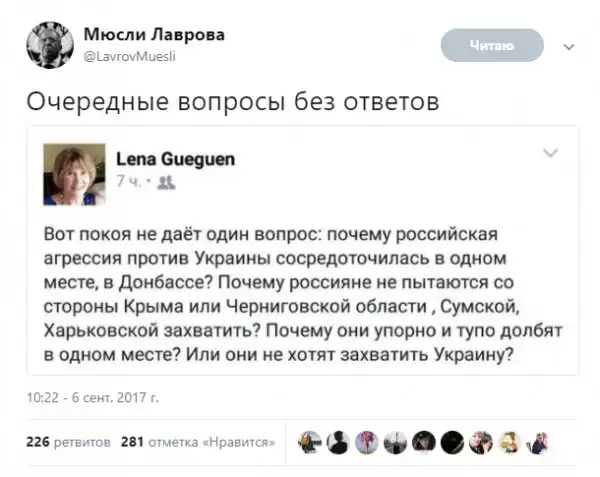600x477 pixels.
Task: Open the Мюсли Лаврова name link
Action: click(153, 34)
